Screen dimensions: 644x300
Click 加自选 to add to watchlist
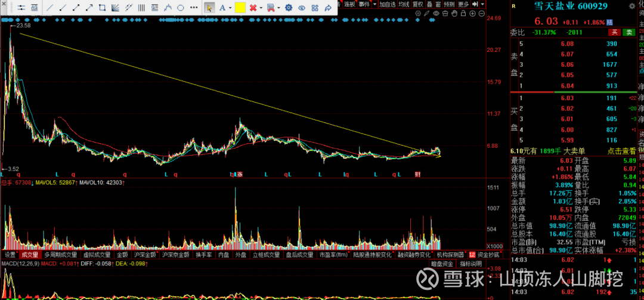pyautogui.click(x=388, y=4)
